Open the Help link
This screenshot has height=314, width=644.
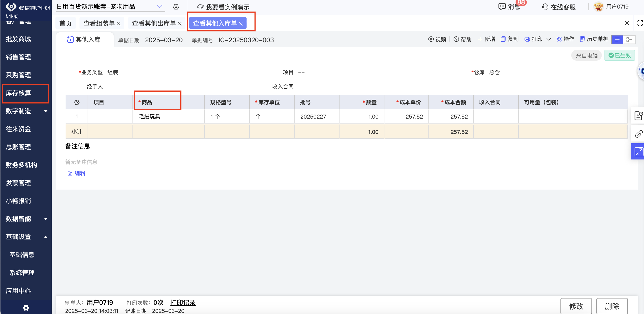click(x=462, y=39)
